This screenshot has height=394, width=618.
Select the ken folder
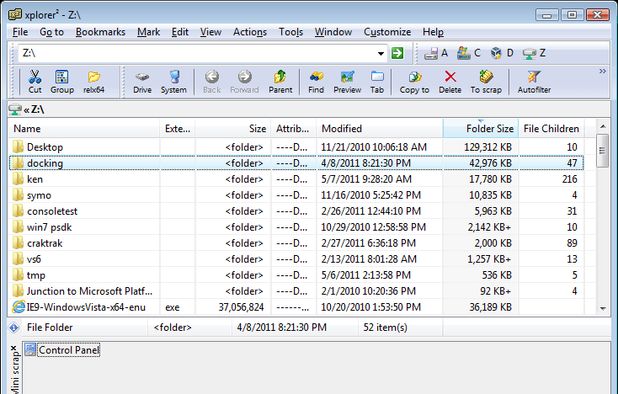[x=296, y=179]
